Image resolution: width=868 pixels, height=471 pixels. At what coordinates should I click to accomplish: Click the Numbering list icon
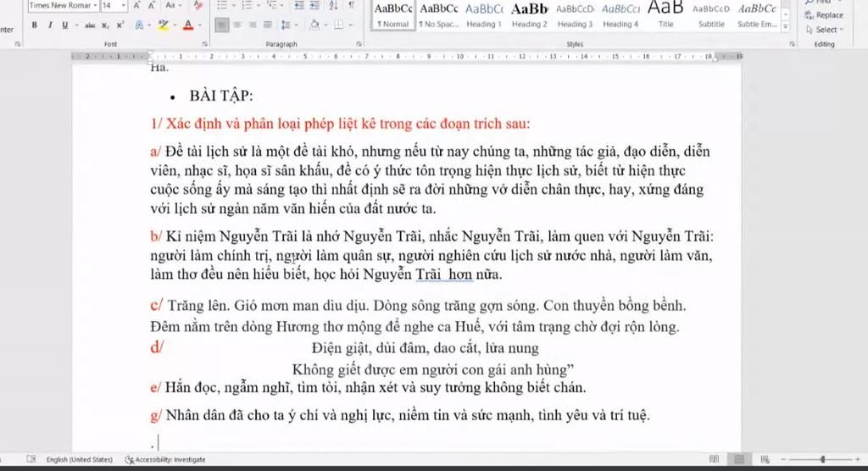point(247,6)
